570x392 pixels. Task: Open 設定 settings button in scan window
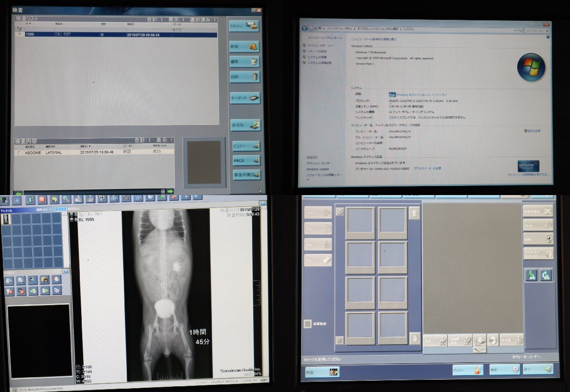(x=504, y=370)
